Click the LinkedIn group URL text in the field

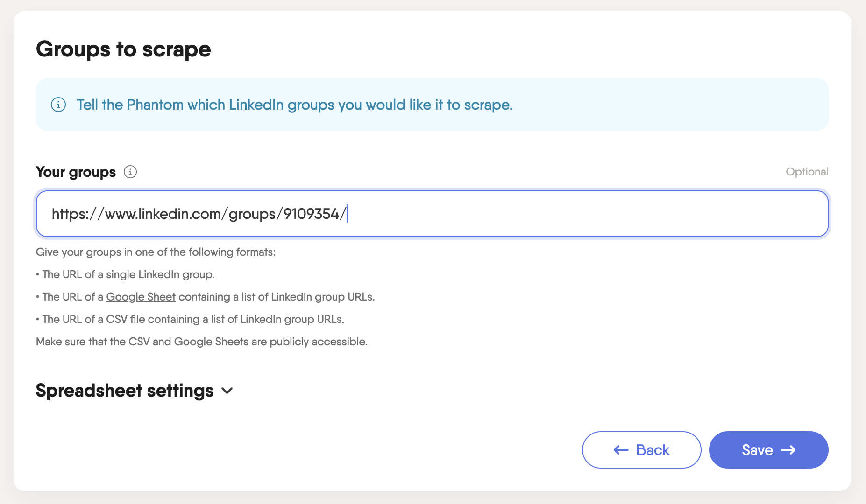click(x=199, y=214)
